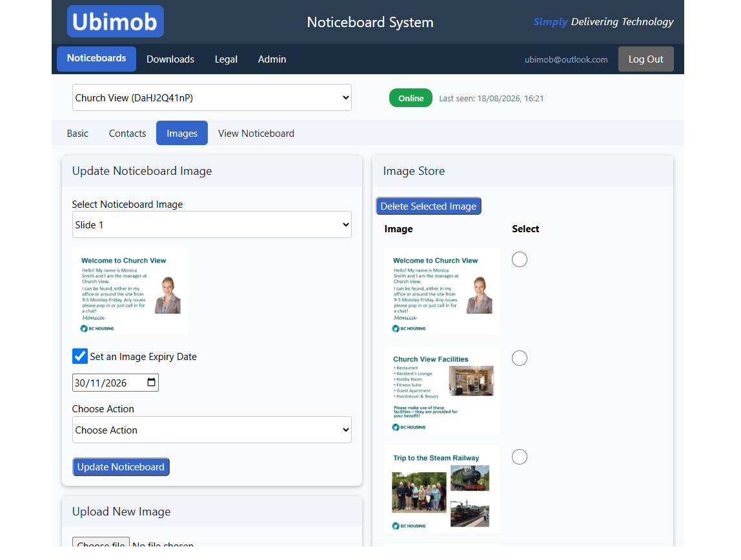Select the Images tab
The height and width of the screenshot is (560, 741).
click(x=182, y=133)
